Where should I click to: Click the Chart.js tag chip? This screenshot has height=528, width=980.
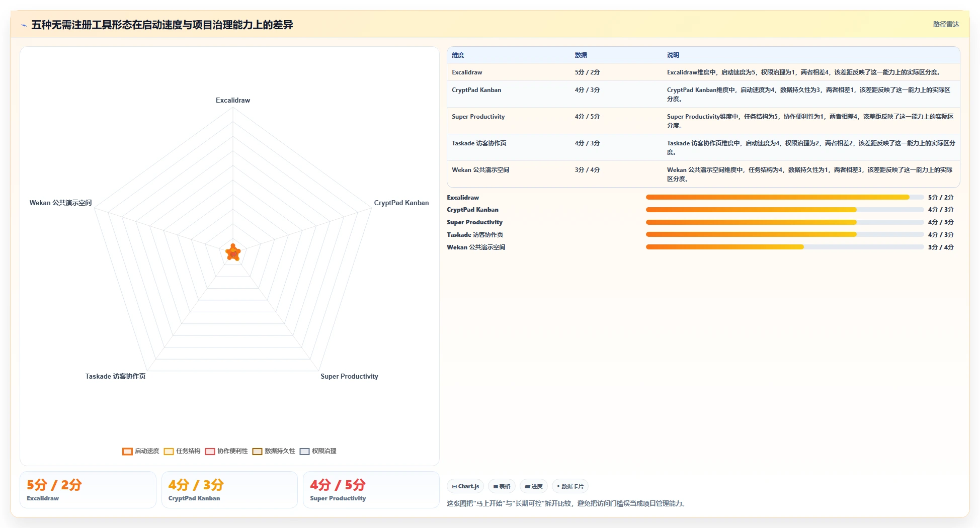(465, 486)
